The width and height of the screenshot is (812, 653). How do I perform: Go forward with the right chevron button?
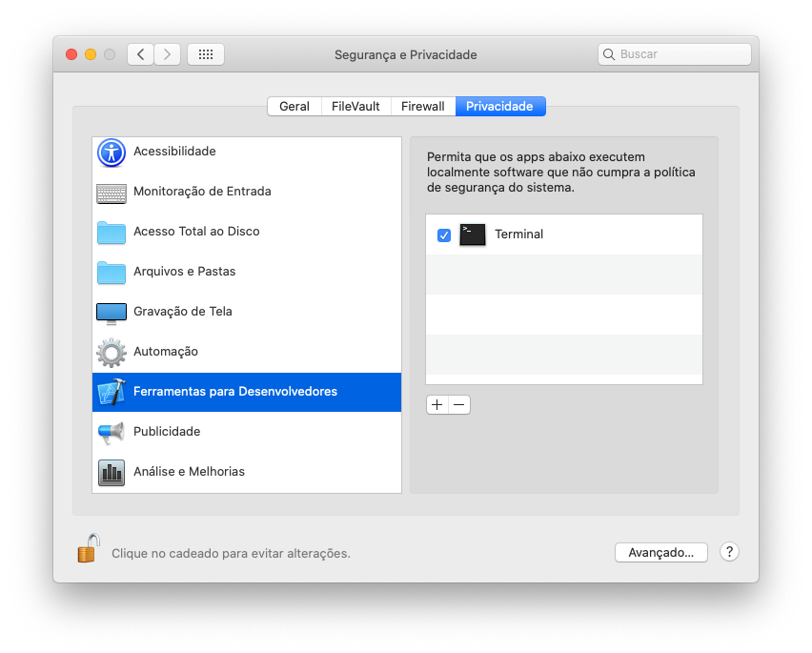167,54
